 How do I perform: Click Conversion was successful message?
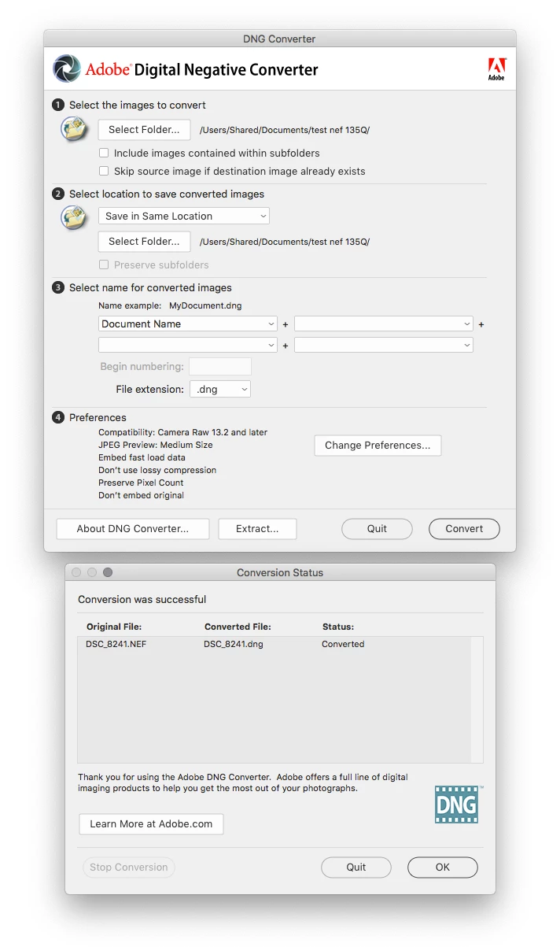[x=142, y=600]
